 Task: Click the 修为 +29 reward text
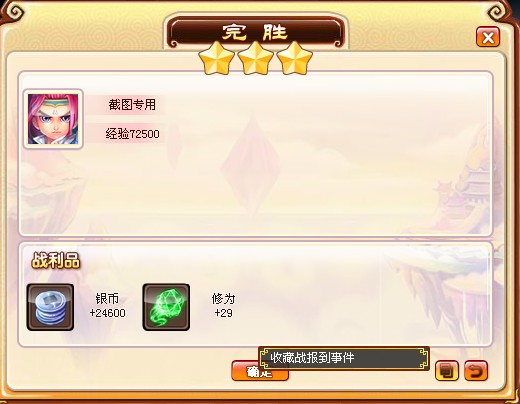(223, 306)
